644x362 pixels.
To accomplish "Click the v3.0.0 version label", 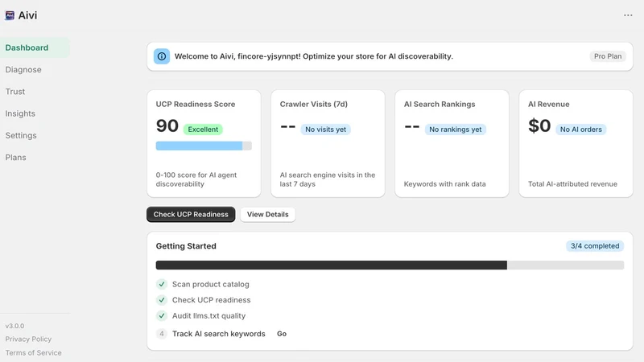I will pos(14,326).
